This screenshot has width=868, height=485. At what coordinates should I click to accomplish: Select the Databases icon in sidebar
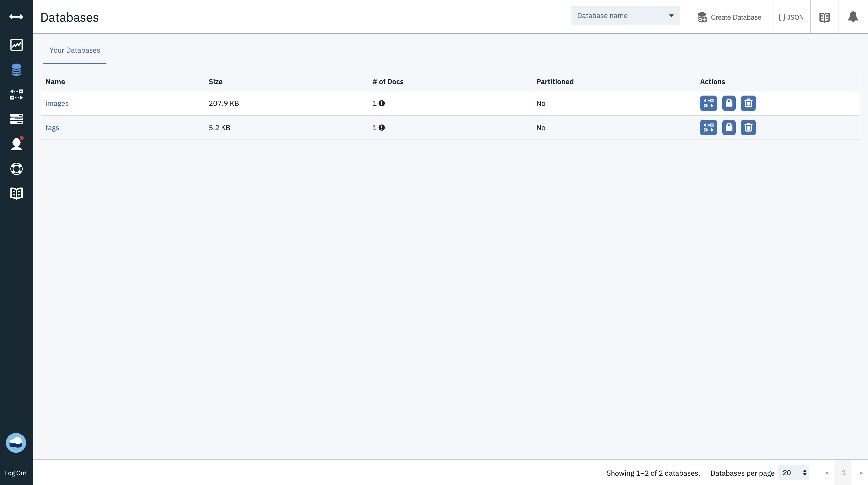click(x=16, y=70)
